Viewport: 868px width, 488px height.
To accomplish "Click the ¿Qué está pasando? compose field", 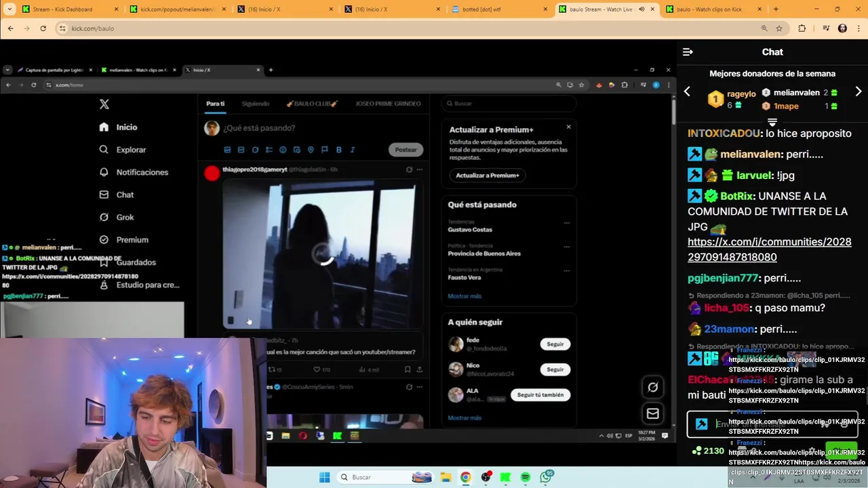I will [260, 128].
